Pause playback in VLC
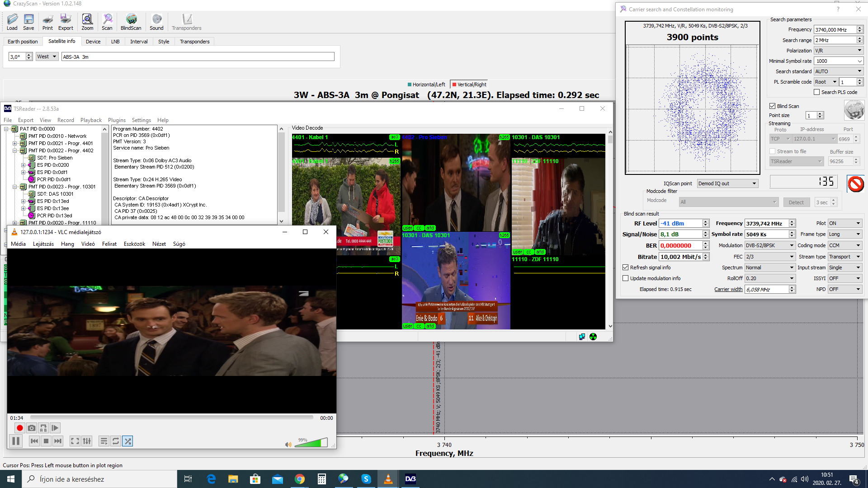The height and width of the screenshot is (488, 868). (x=16, y=441)
